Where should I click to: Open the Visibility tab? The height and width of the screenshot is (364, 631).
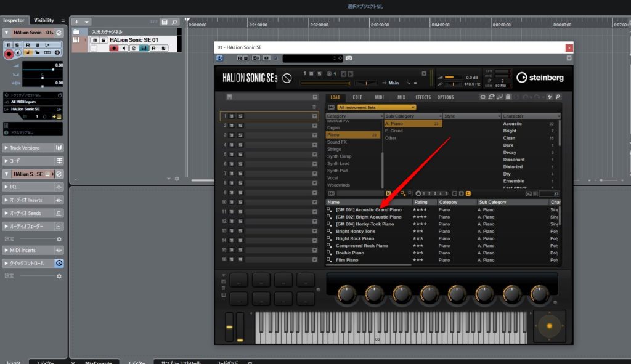pyautogui.click(x=44, y=20)
